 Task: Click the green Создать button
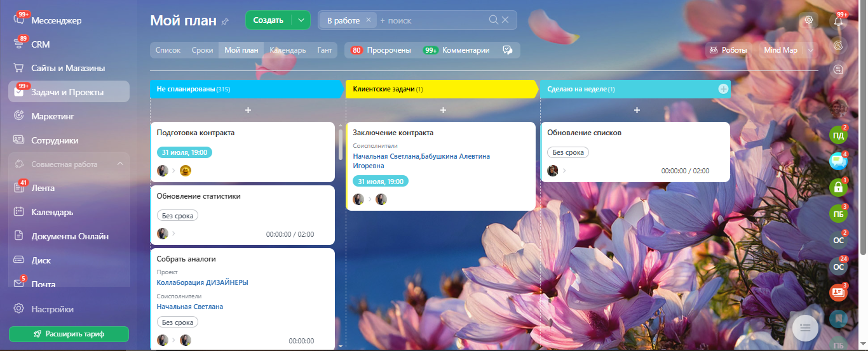[268, 20]
